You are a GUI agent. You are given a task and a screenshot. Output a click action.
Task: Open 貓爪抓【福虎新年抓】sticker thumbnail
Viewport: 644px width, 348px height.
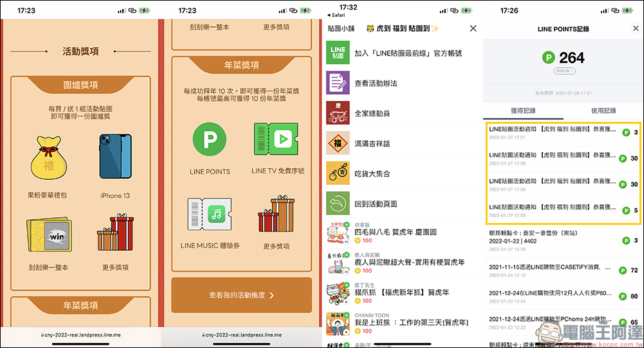point(338,293)
